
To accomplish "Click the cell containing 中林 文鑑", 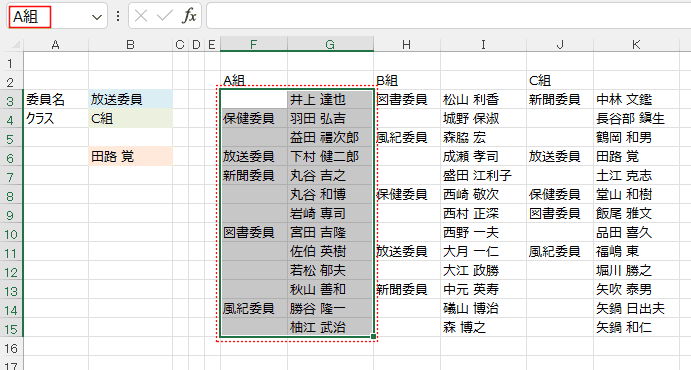I will [x=636, y=100].
